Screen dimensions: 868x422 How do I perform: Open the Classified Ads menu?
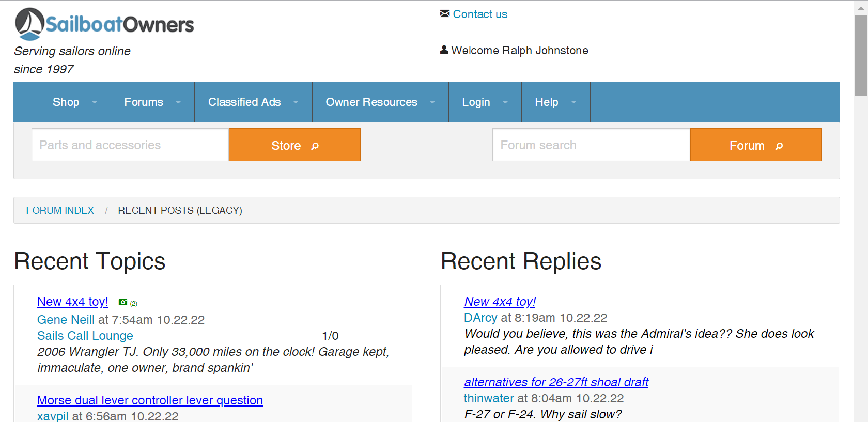pyautogui.click(x=244, y=102)
